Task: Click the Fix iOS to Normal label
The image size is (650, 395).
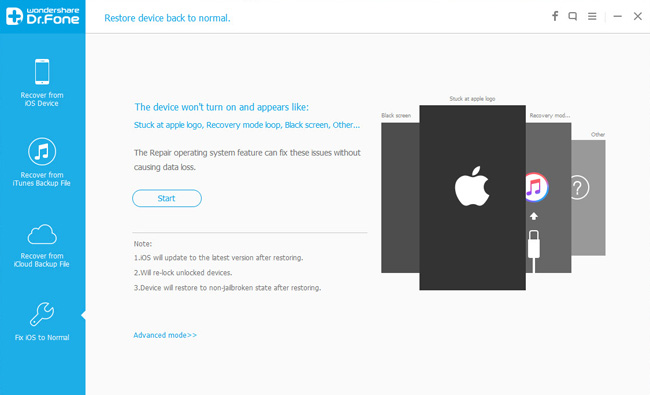Action: coord(42,337)
